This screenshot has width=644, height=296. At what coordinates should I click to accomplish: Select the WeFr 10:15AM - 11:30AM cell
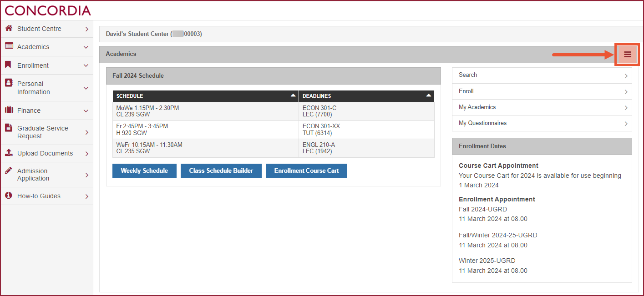[x=206, y=148]
